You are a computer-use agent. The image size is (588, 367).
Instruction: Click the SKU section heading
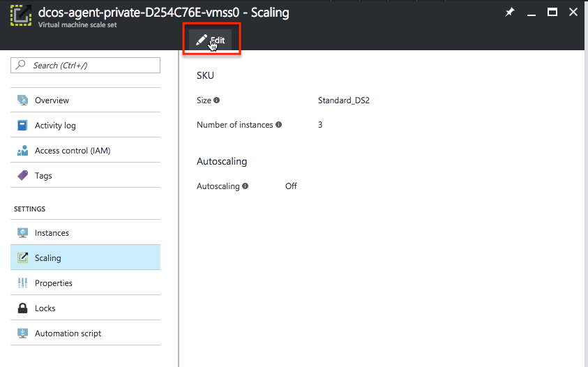(x=206, y=75)
